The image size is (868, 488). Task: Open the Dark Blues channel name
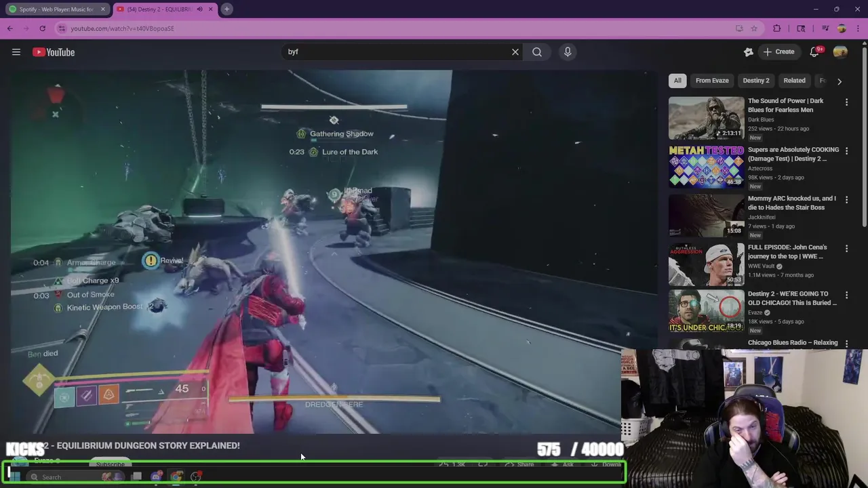[x=761, y=119]
